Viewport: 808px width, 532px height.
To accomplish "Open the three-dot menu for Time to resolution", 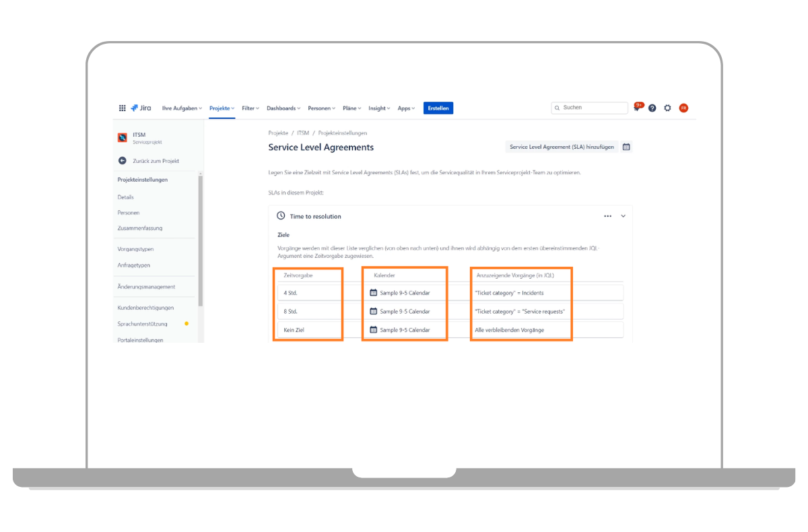I will [607, 216].
